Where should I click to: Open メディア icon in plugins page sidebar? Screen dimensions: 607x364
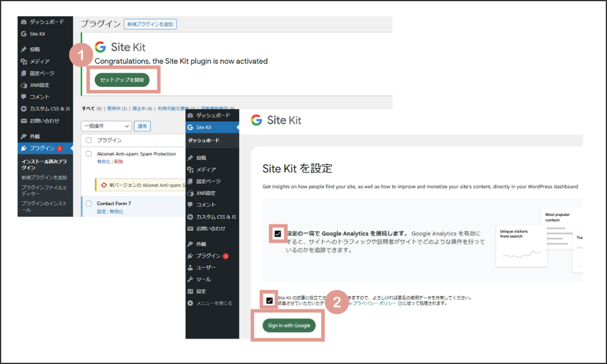point(24,61)
